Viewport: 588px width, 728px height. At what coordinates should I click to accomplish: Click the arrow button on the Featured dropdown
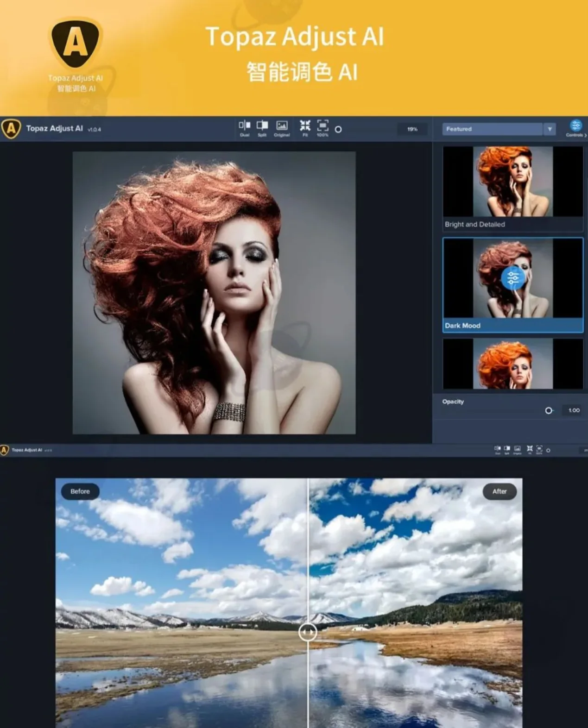tap(550, 129)
